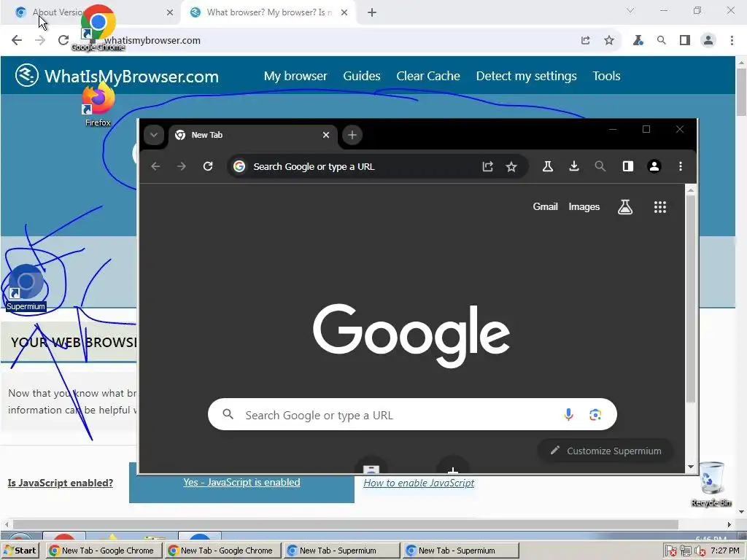The width and height of the screenshot is (747, 560).
Task: Click flask icon in background browser toolbar
Action: (638, 41)
